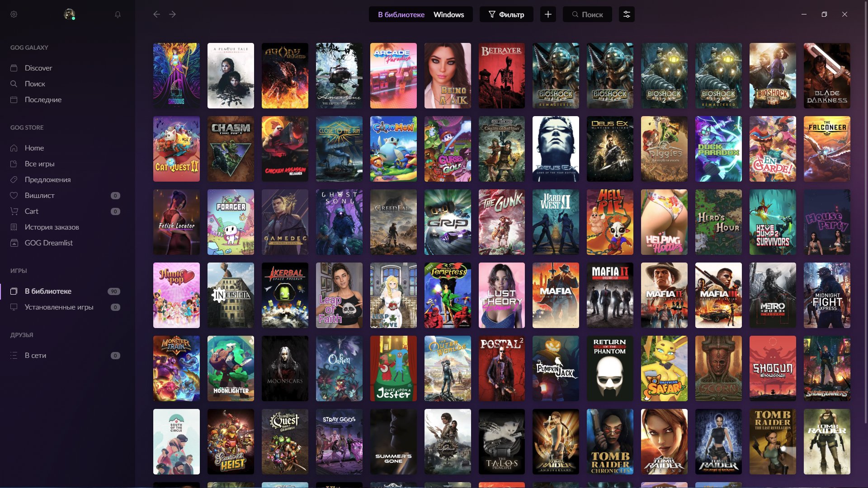Open Metro 2033 Redux cover

click(773, 295)
